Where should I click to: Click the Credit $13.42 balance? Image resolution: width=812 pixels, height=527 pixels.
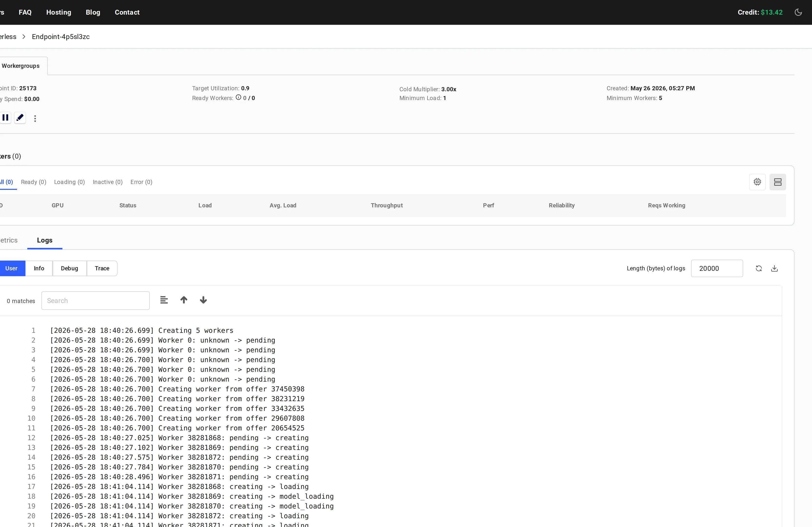tap(760, 12)
